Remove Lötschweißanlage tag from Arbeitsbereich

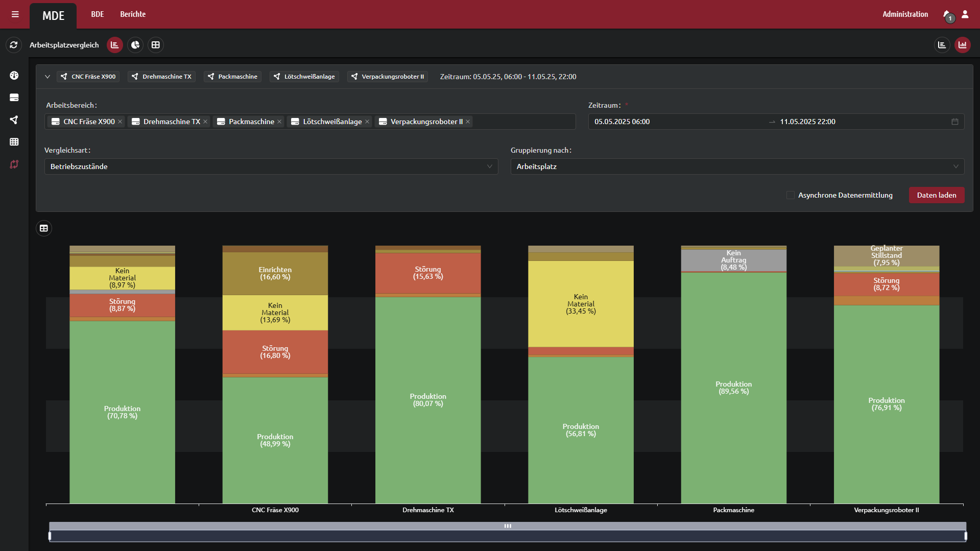(367, 122)
